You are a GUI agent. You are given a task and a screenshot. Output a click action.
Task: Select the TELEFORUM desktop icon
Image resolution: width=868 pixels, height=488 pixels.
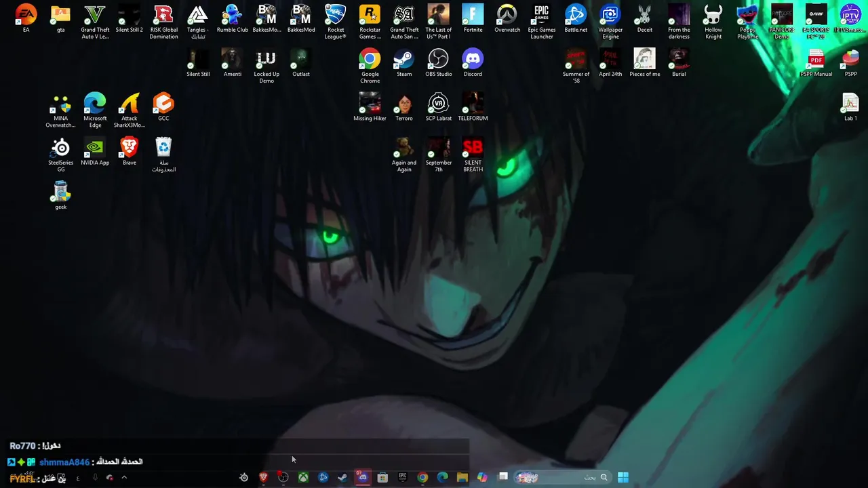[473, 107]
